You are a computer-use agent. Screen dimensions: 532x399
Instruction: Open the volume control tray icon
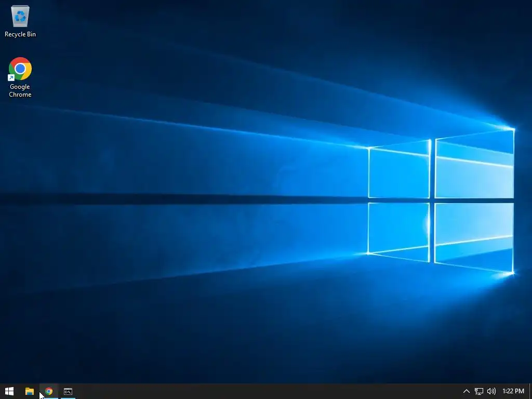[x=491, y=391]
